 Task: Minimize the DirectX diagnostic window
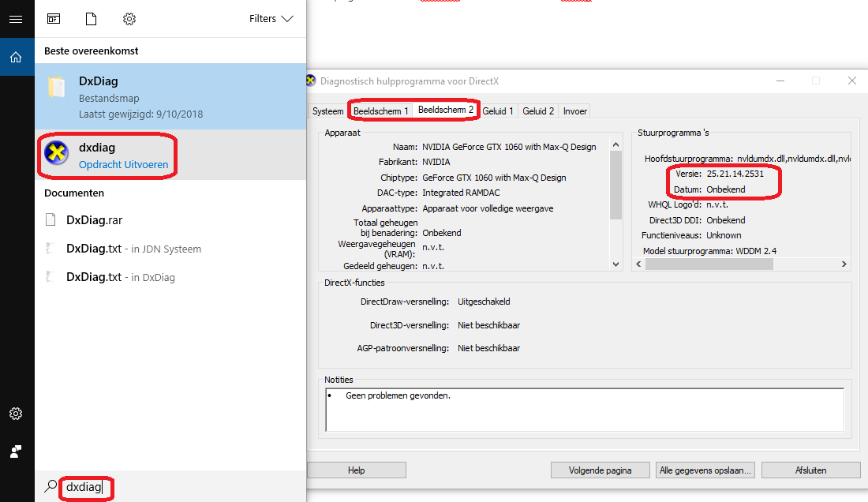[780, 81]
